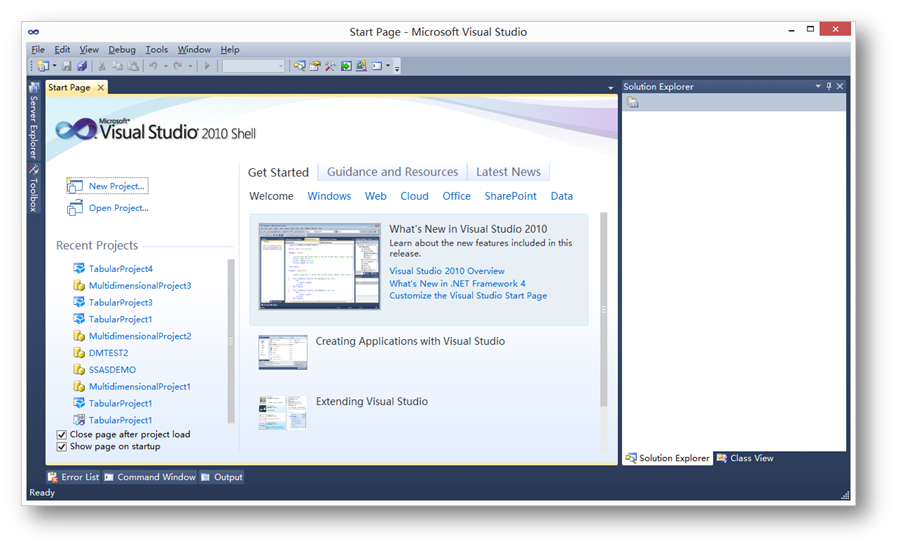
Task: Open the Command Window icon dropdown arrow
Action: [388, 66]
